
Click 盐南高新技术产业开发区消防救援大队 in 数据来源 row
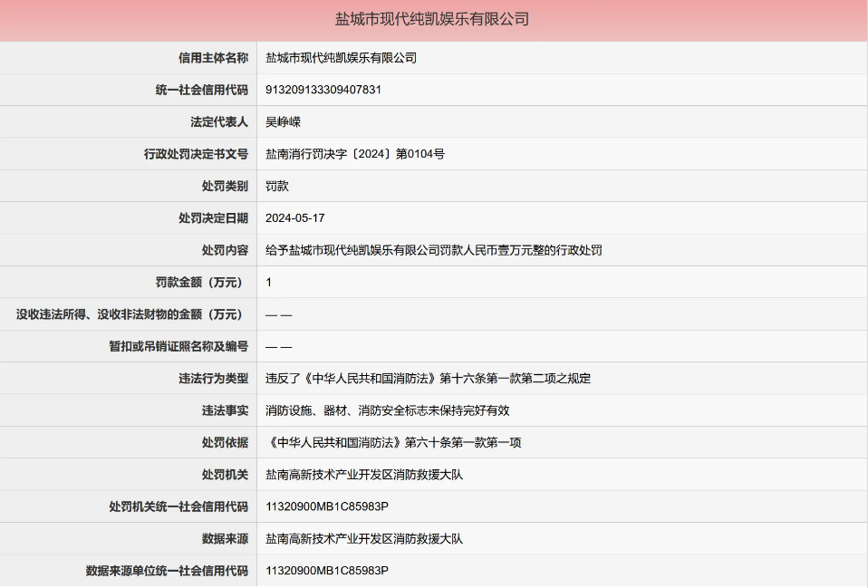point(364,539)
